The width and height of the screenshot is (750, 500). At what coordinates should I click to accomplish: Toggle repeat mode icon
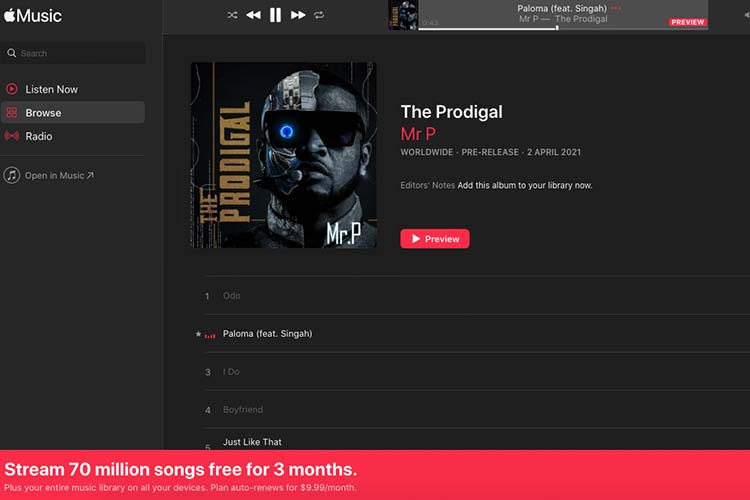(x=319, y=15)
